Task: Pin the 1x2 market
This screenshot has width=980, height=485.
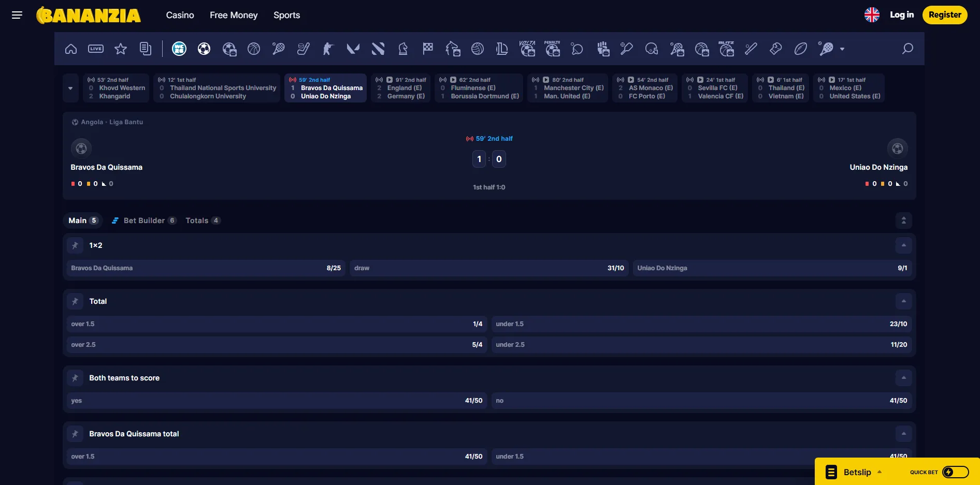Action: pos(75,245)
